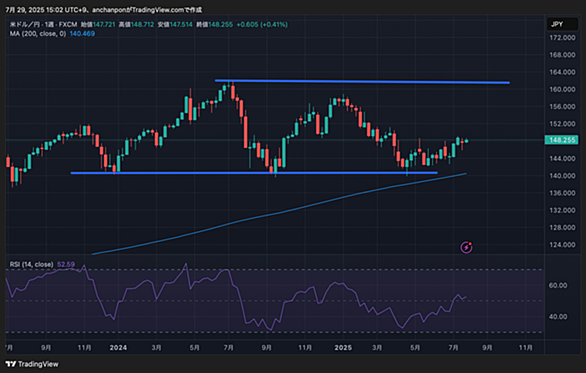Select the upper blue resistance line near 162
The height and width of the screenshot is (373, 586).
point(362,81)
